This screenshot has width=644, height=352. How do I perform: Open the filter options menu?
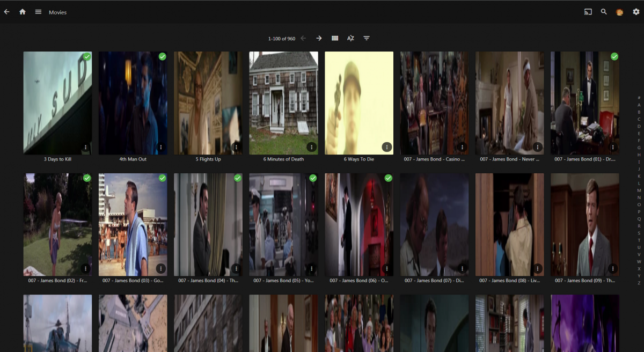pos(367,38)
